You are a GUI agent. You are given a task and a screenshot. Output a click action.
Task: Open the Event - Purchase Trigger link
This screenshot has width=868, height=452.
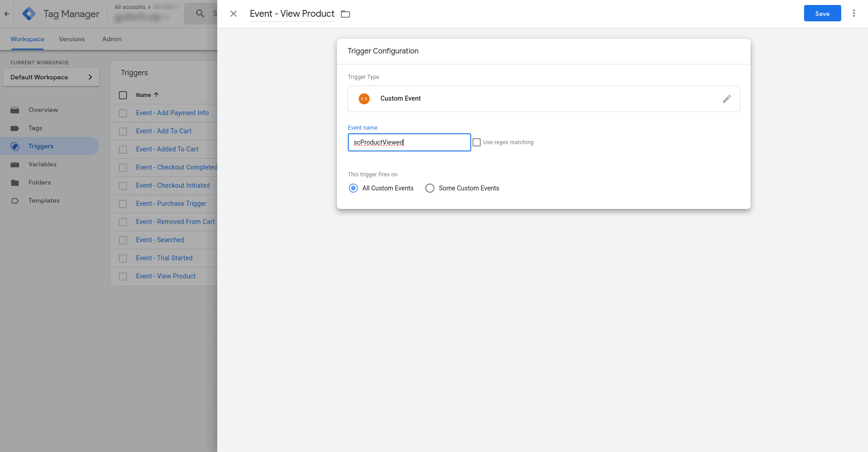(171, 204)
